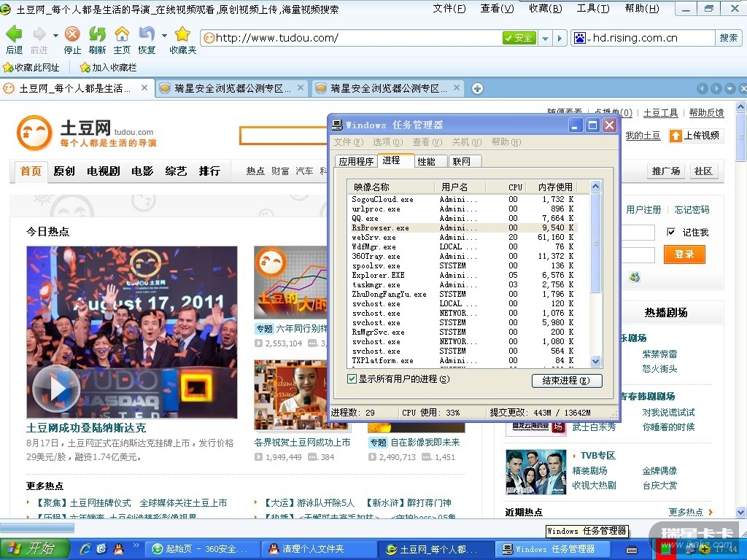This screenshot has height=560, width=747.
Task: Open the Favorites star (收藏夹)
Action: pyautogui.click(x=182, y=34)
